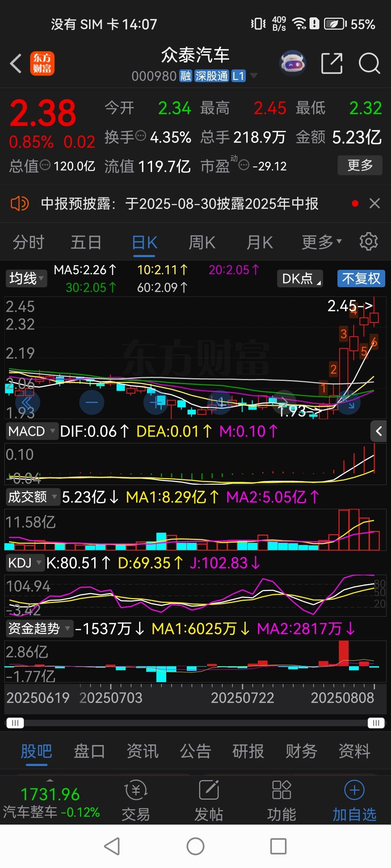This screenshot has height=868, width=391.
Task: Open the 资讯 tab
Action: (142, 752)
